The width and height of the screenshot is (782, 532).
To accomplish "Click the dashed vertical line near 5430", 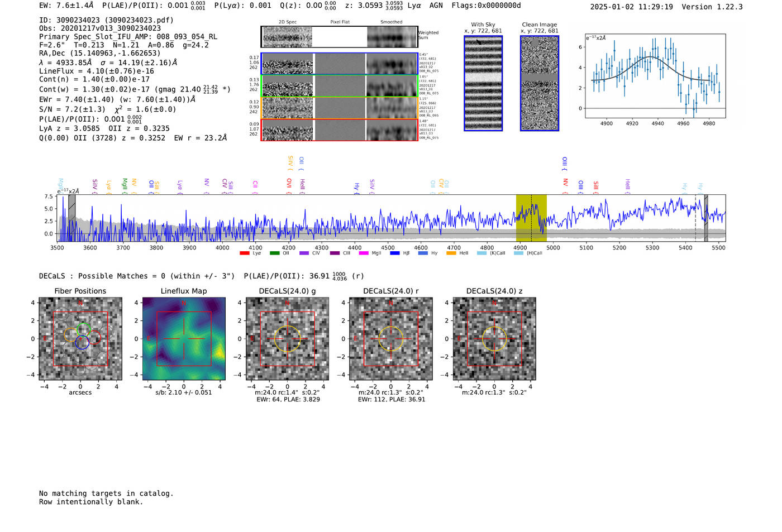I will pos(695,218).
